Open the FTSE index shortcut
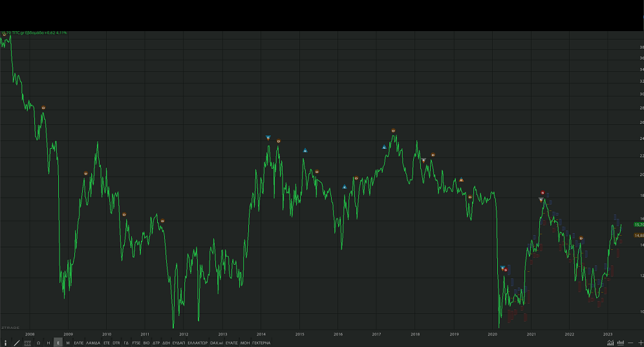644x347 pixels. click(136, 343)
